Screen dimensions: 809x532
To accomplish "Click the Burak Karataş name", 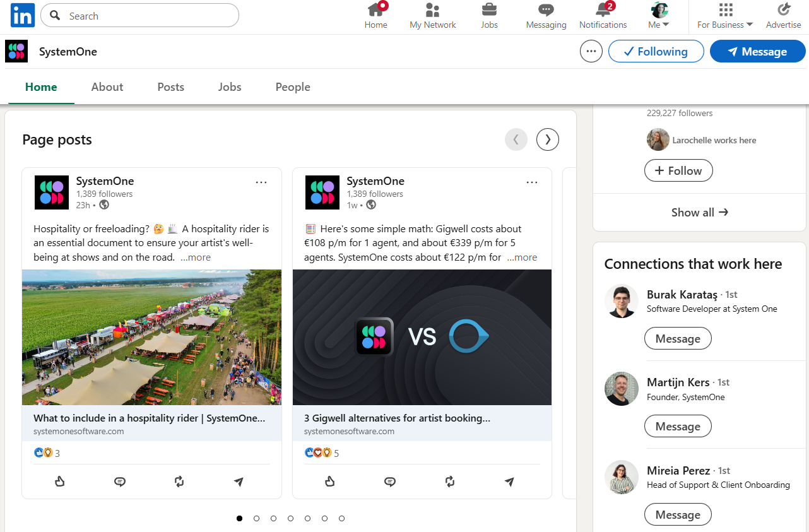I will tap(682, 295).
